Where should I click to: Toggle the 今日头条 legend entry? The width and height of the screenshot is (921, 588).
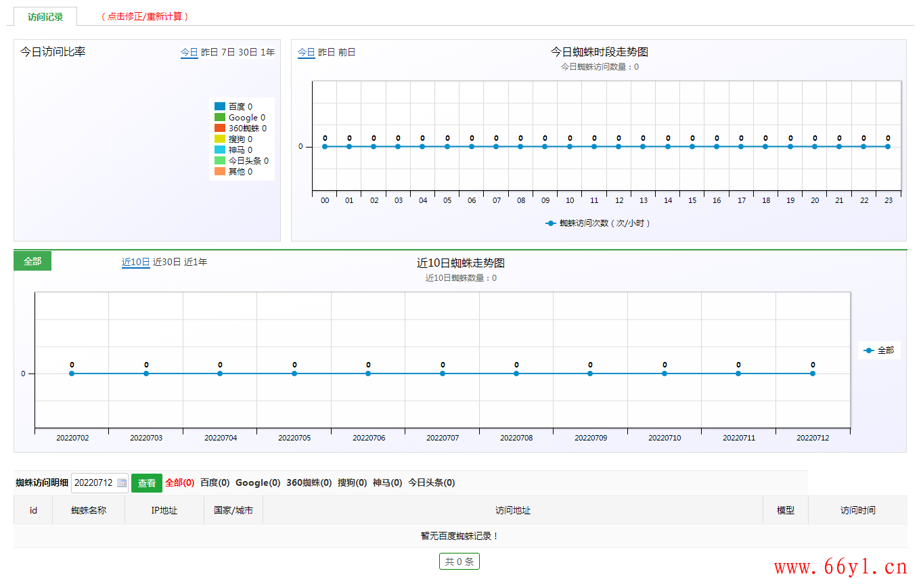242,161
